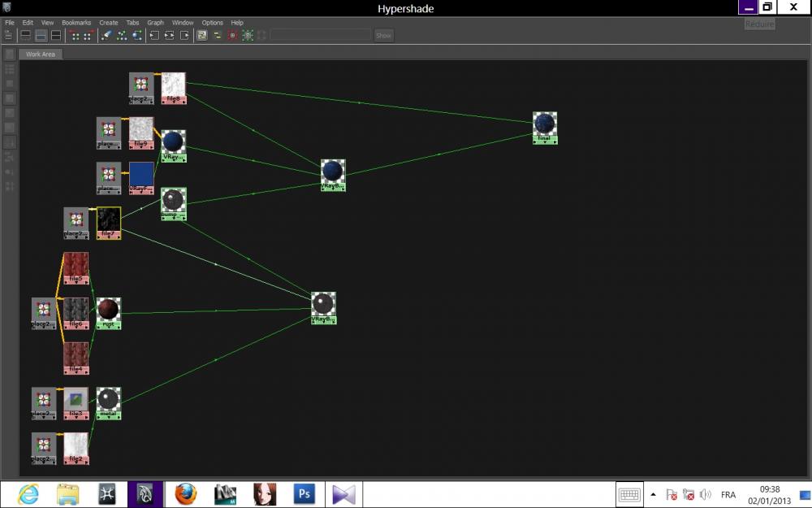This screenshot has height=508, width=812.
Task: Show bottom tabs only layout icon
Action: click(x=41, y=35)
